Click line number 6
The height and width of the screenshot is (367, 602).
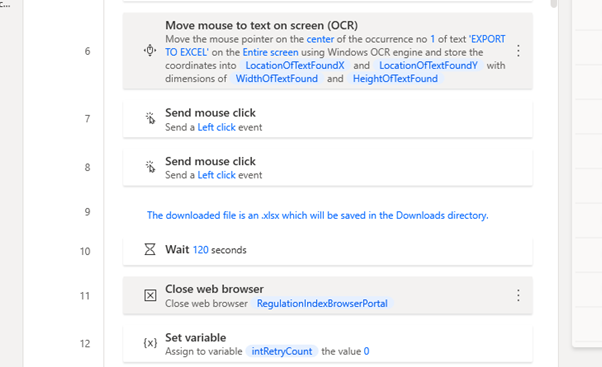click(87, 51)
